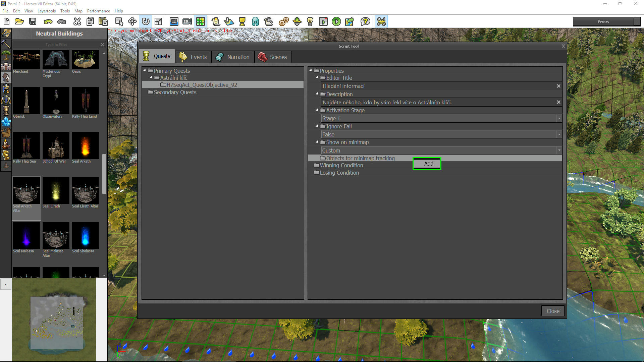Viewport: 644px width, 362px height.
Task: Click the New map toolbar icon
Action: (x=6, y=22)
